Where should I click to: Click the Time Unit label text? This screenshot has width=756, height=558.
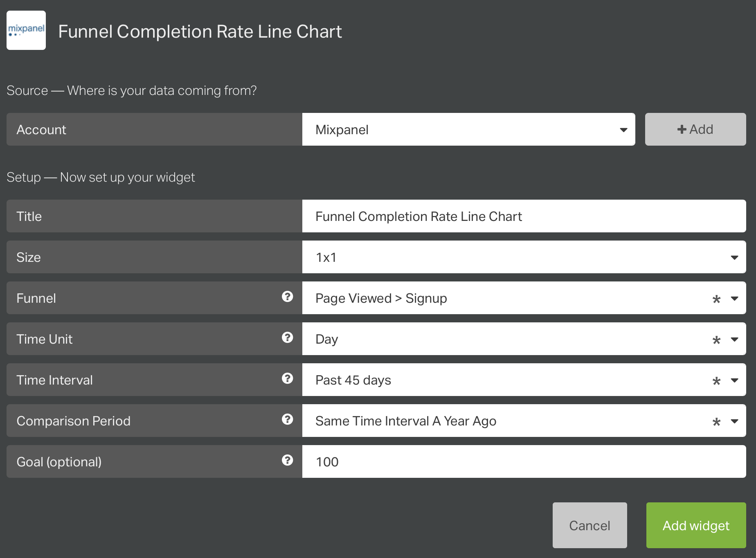coord(45,339)
